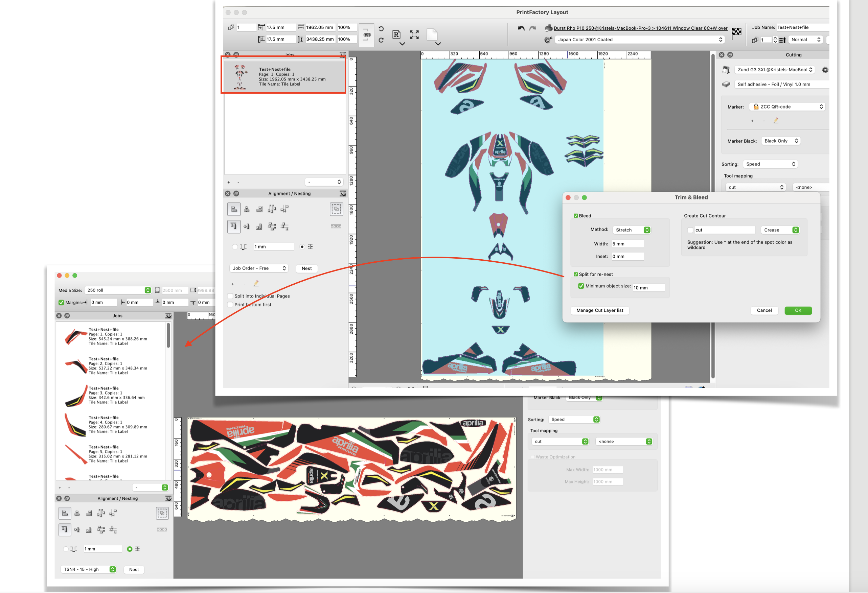The image size is (868, 593).
Task: Click align horizontal center icon in front Alignment panel
Action: [247, 209]
